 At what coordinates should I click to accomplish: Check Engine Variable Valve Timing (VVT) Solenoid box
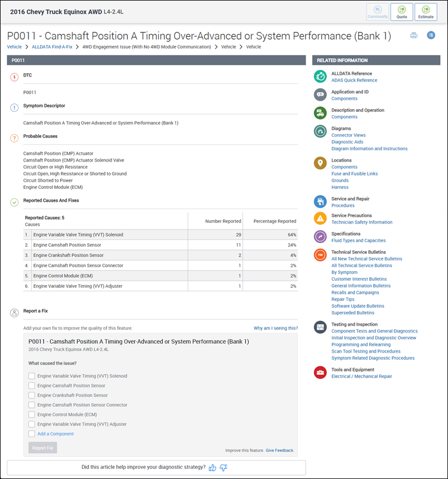pyautogui.click(x=32, y=376)
